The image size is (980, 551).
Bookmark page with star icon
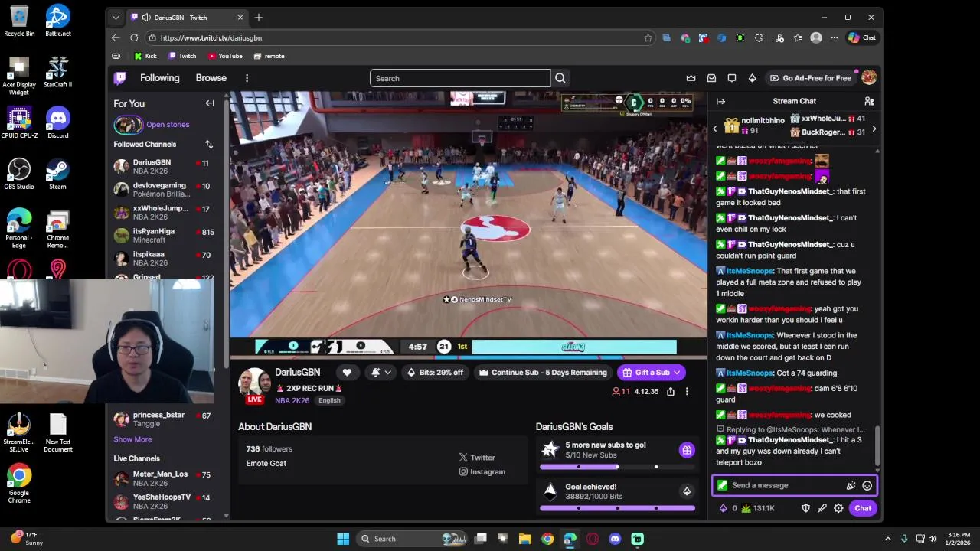tap(648, 37)
